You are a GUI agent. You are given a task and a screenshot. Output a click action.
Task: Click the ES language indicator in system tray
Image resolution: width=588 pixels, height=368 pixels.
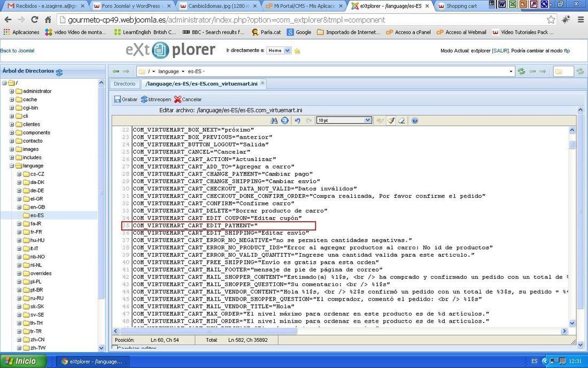pos(535,361)
